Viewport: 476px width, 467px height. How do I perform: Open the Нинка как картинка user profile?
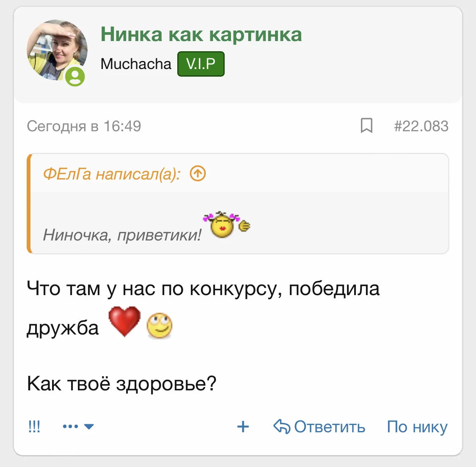coord(201,34)
